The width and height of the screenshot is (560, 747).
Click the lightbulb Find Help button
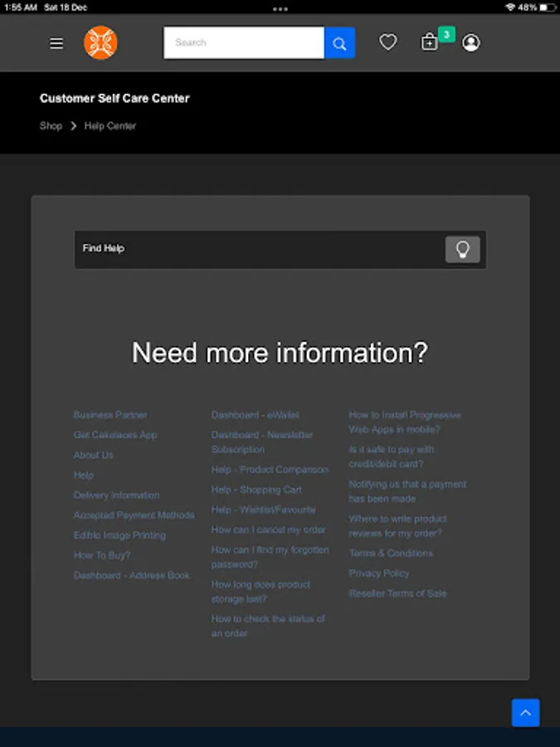click(x=462, y=249)
